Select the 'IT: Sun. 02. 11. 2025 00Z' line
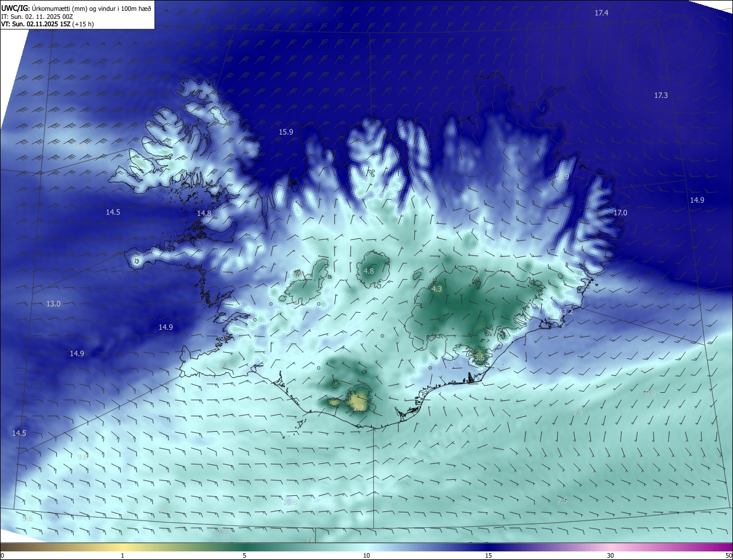Image resolution: width=733 pixels, height=560 pixels. [37, 17]
